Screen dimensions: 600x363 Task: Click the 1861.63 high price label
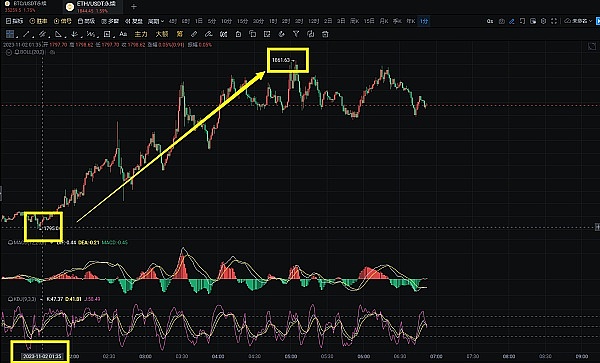[x=281, y=60]
